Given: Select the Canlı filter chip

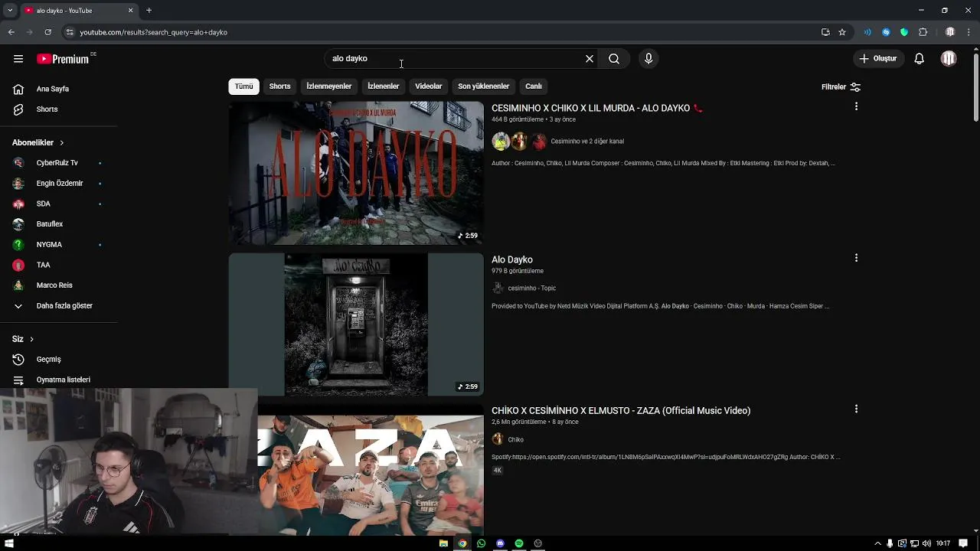Looking at the screenshot, I should coord(534,86).
